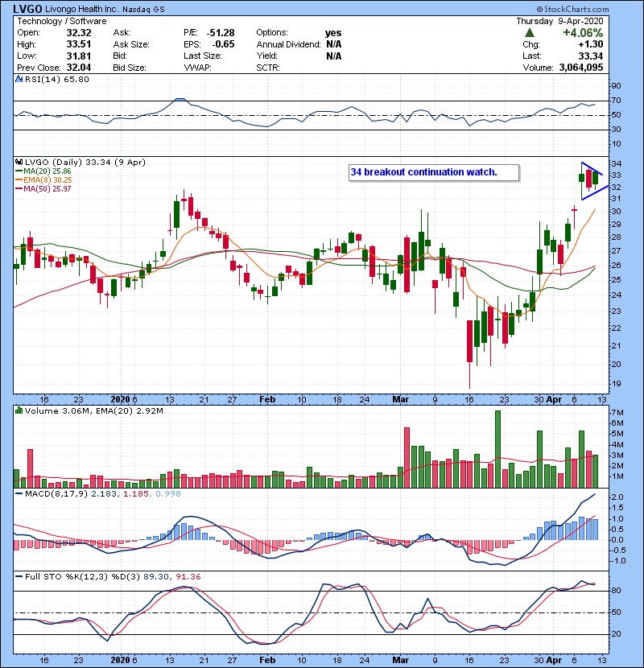Click the Livongo Health Inc. company name
This screenshot has width=644, height=668.
click(x=82, y=9)
